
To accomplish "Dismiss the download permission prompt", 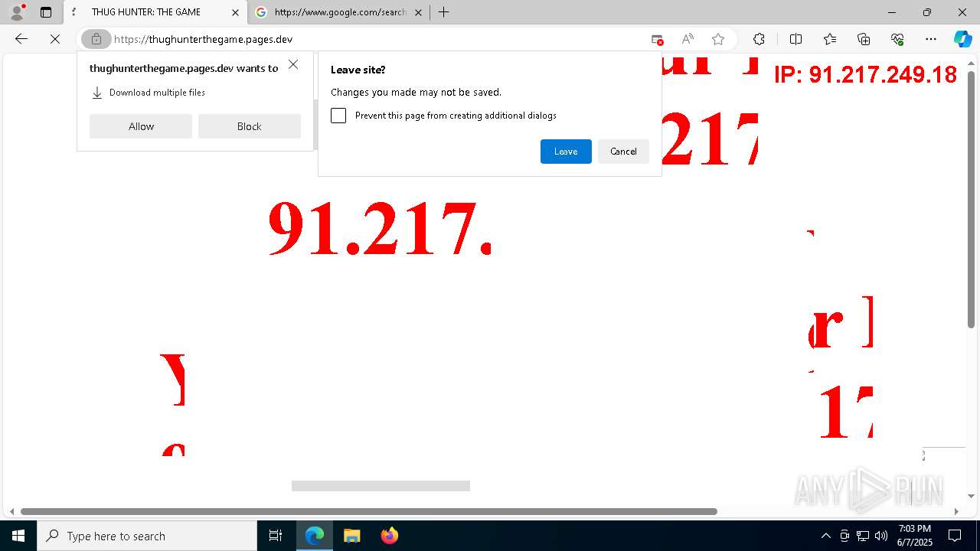I will pos(293,65).
